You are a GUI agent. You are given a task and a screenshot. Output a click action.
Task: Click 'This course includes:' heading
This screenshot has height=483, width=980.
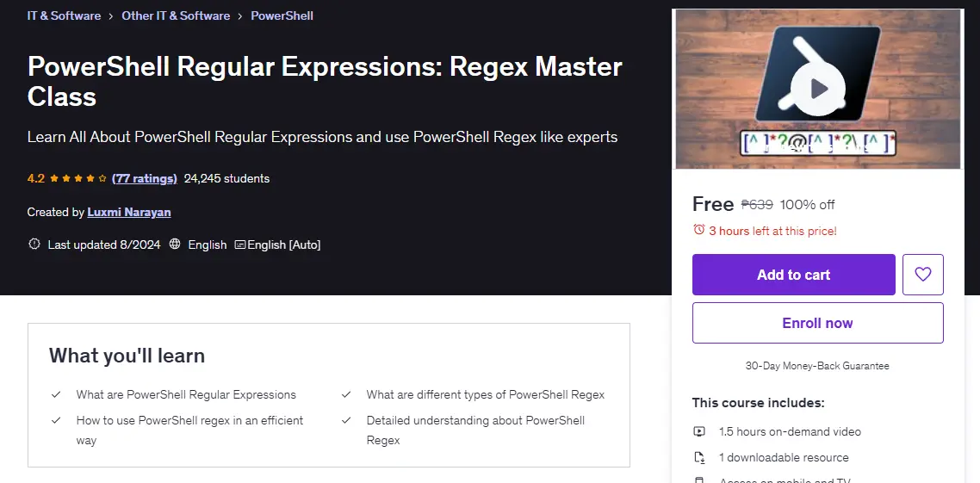(x=758, y=403)
